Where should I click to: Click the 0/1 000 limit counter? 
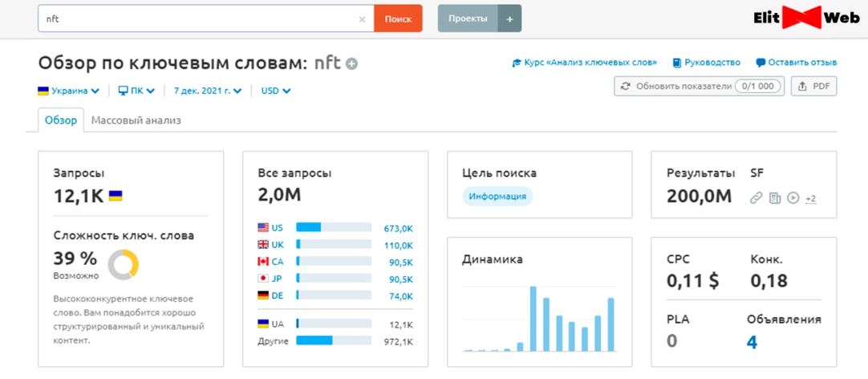(758, 87)
